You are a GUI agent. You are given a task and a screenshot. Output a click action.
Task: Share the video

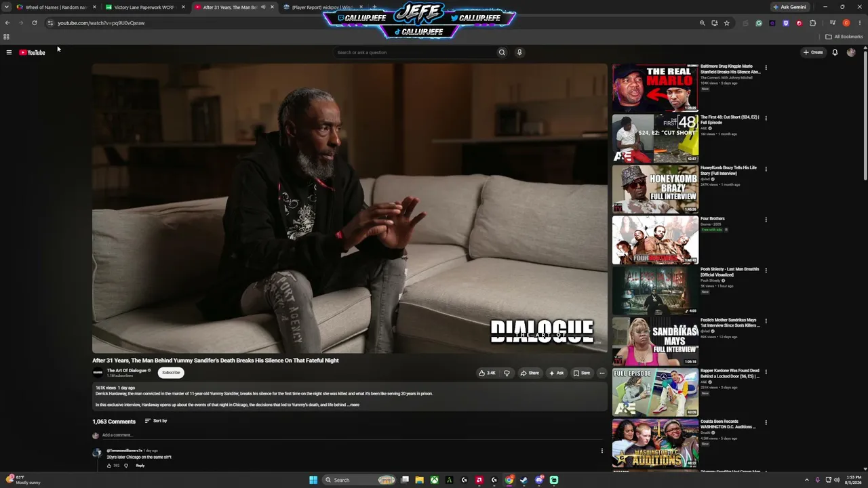[530, 373]
